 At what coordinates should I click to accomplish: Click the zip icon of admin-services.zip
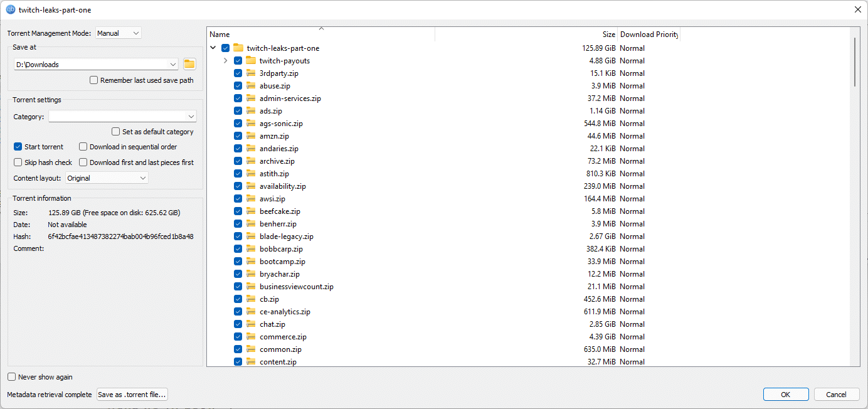(251, 98)
